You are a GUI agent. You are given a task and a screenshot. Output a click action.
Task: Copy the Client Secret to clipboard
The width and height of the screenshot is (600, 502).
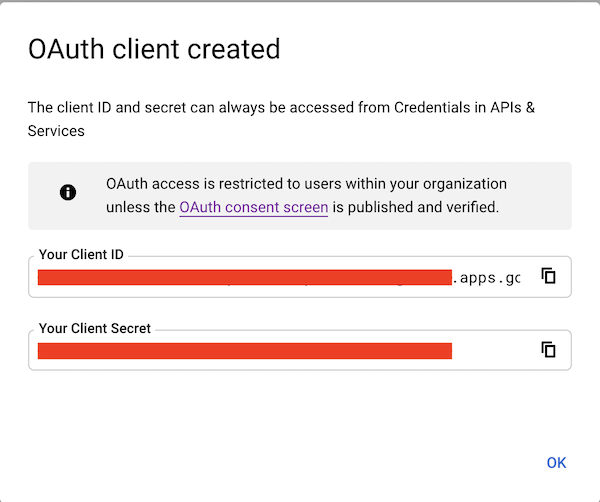548,349
